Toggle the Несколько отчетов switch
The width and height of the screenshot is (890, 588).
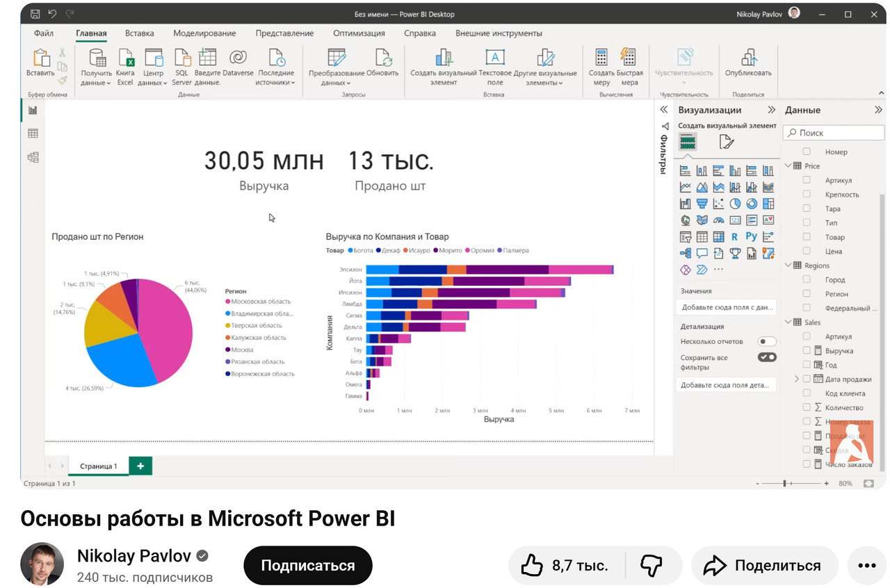pos(767,341)
